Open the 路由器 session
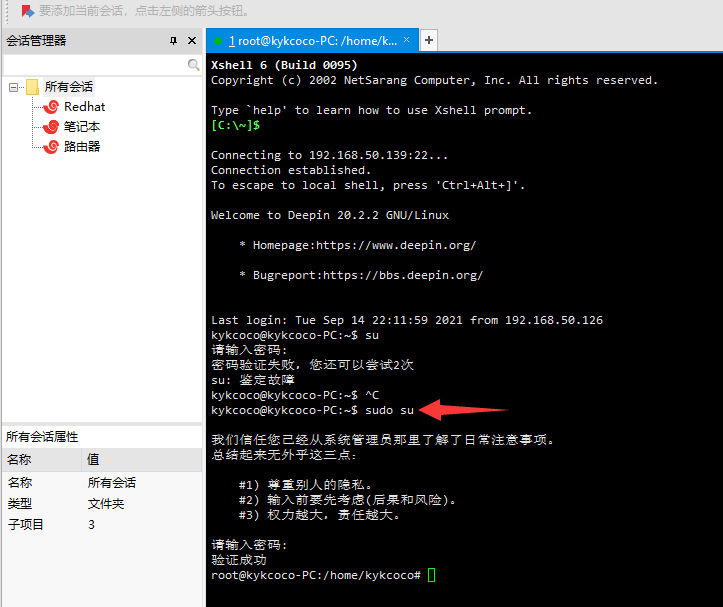 [x=82, y=147]
